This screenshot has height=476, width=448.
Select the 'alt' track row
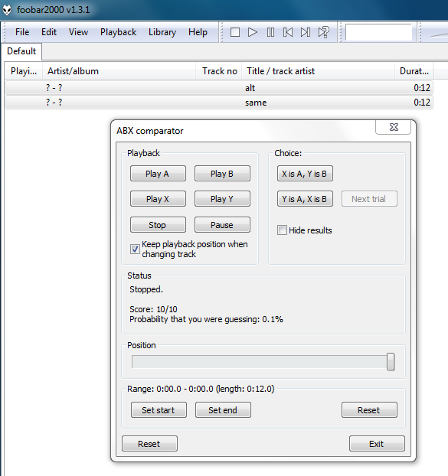(219, 88)
